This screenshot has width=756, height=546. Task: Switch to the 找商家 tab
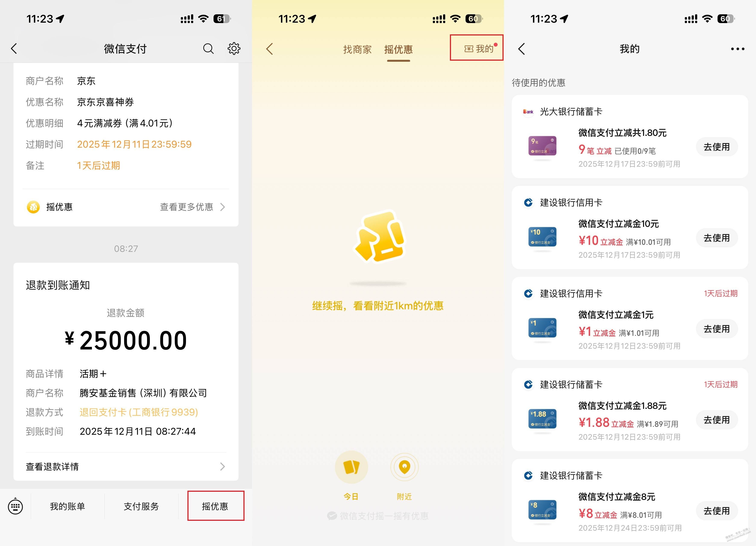[357, 50]
